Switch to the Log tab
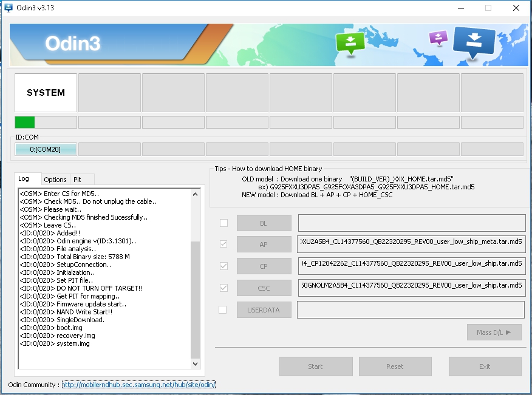This screenshot has width=532, height=395. tap(28, 178)
